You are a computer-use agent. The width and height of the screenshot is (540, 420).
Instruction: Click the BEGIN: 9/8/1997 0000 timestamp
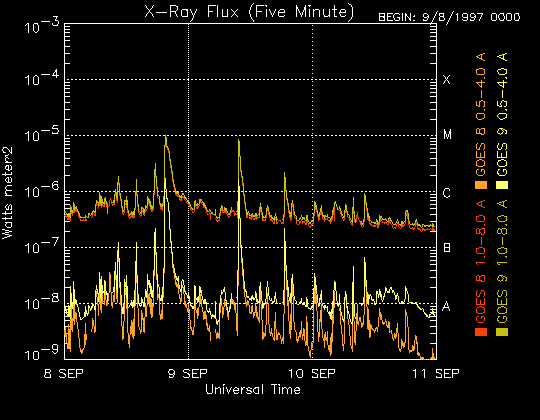pyautogui.click(x=449, y=17)
